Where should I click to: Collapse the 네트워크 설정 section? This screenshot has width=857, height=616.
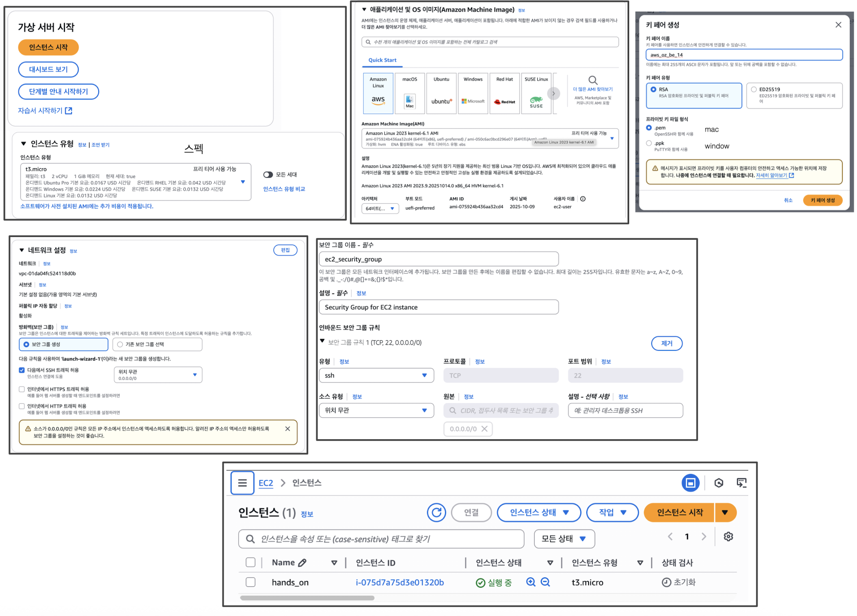(x=22, y=250)
